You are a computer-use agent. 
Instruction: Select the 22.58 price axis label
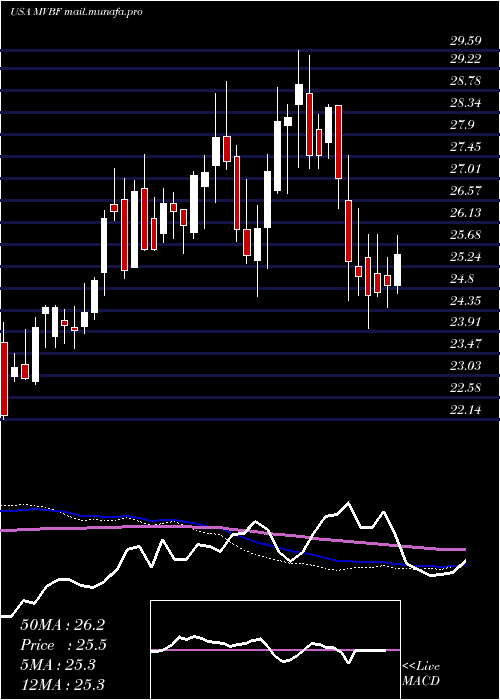466,388
